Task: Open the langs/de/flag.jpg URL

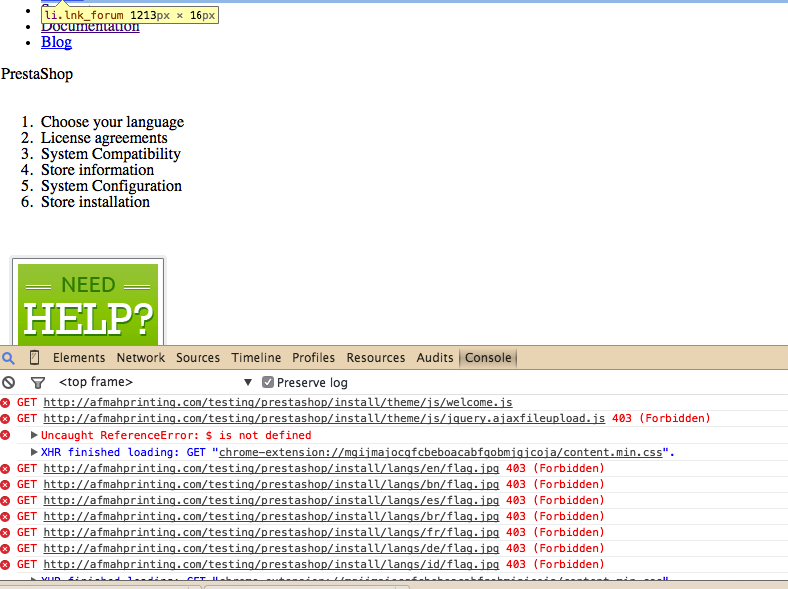Action: (271, 549)
